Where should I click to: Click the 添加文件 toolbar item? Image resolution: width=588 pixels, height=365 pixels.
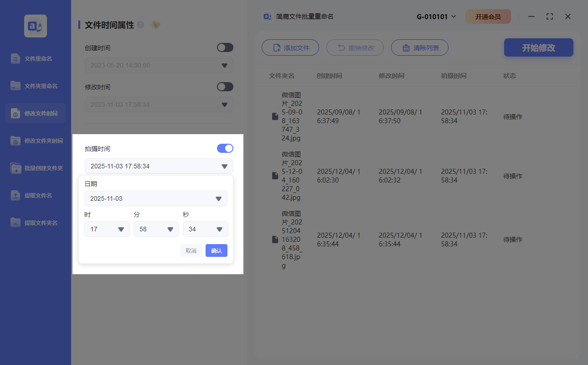[290, 47]
